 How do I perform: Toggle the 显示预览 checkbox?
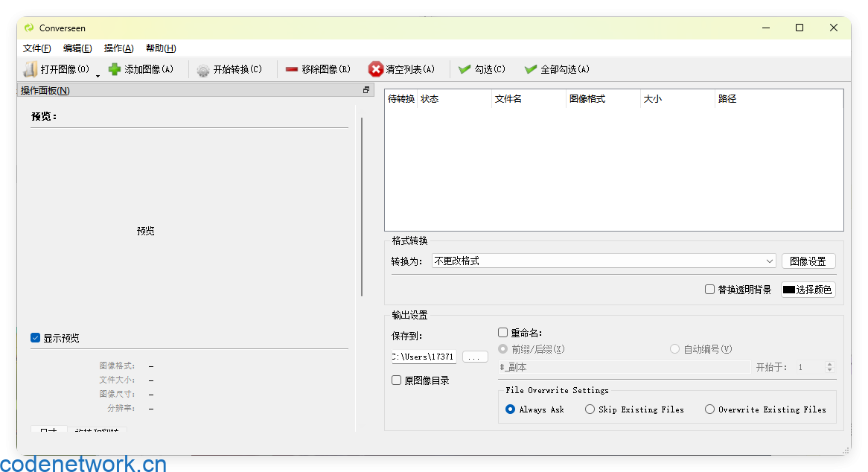[x=35, y=337]
